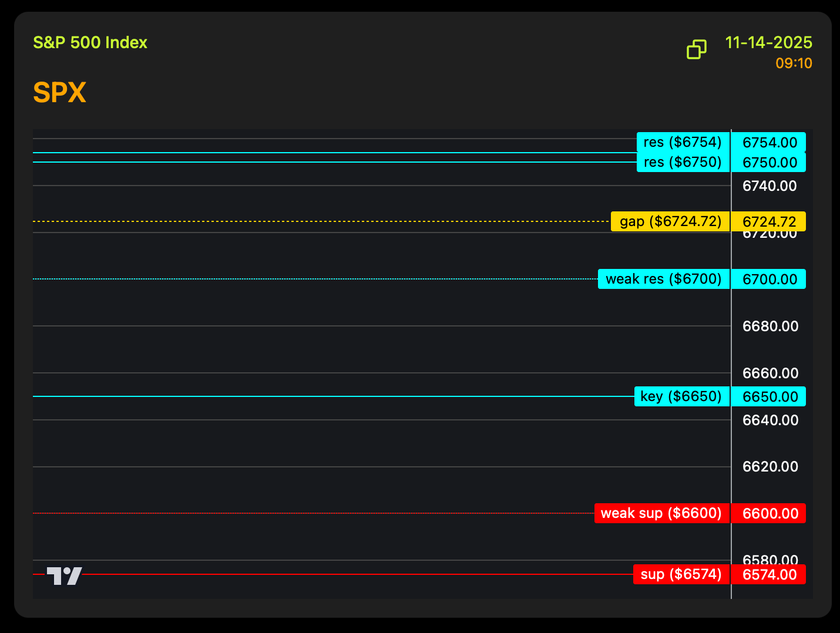Click the red sup ($6574) label
The image size is (840, 633).
point(681,574)
